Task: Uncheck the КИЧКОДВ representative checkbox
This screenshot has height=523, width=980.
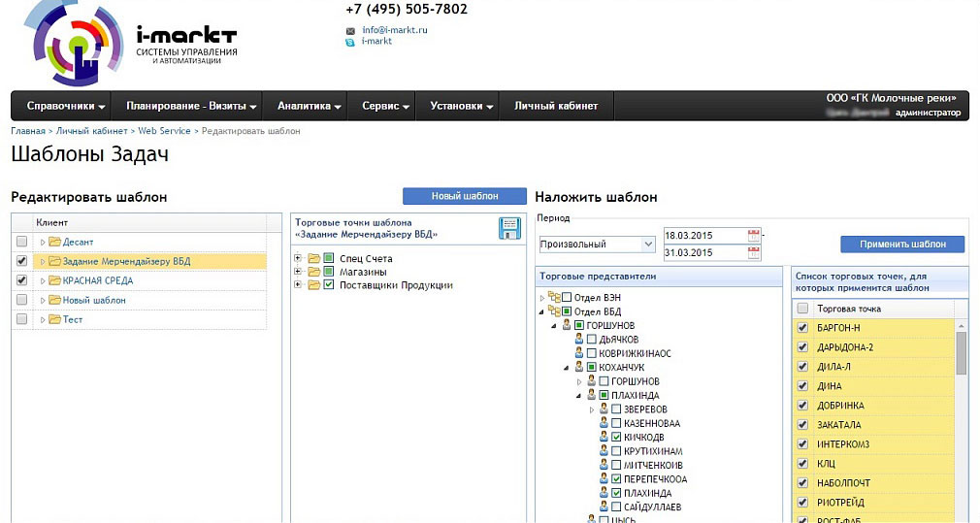Action: click(616, 437)
